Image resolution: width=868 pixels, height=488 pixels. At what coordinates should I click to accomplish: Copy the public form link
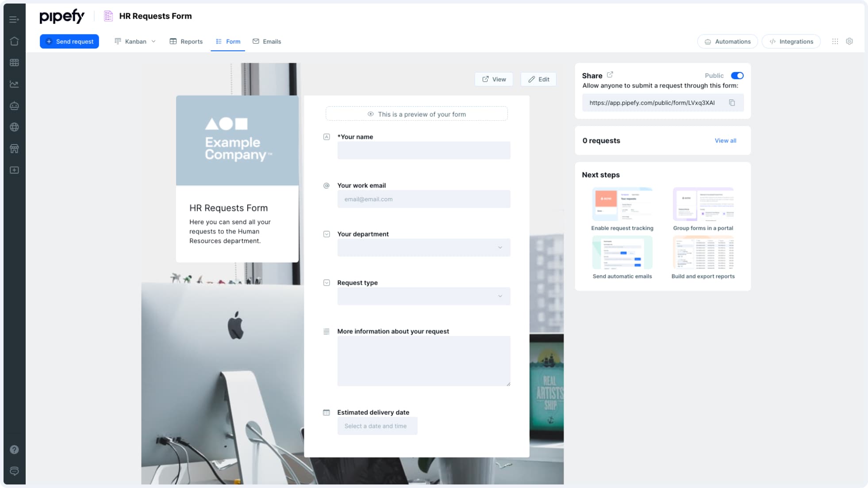click(732, 103)
